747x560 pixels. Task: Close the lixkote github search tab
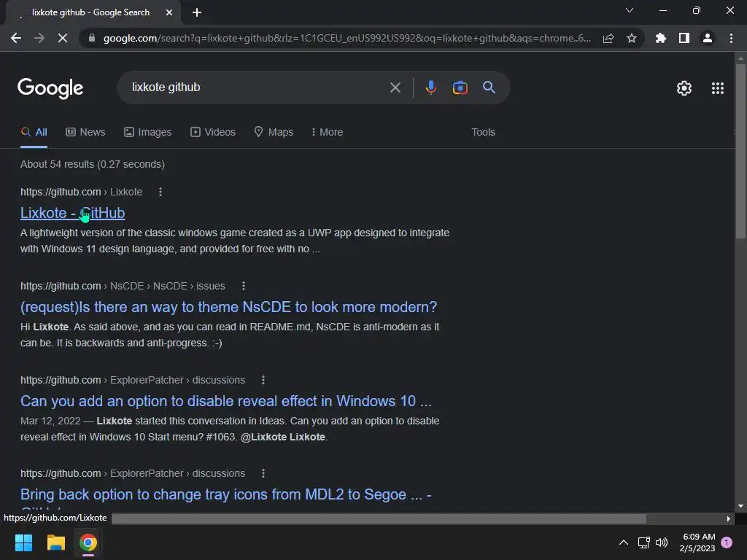pyautogui.click(x=169, y=12)
